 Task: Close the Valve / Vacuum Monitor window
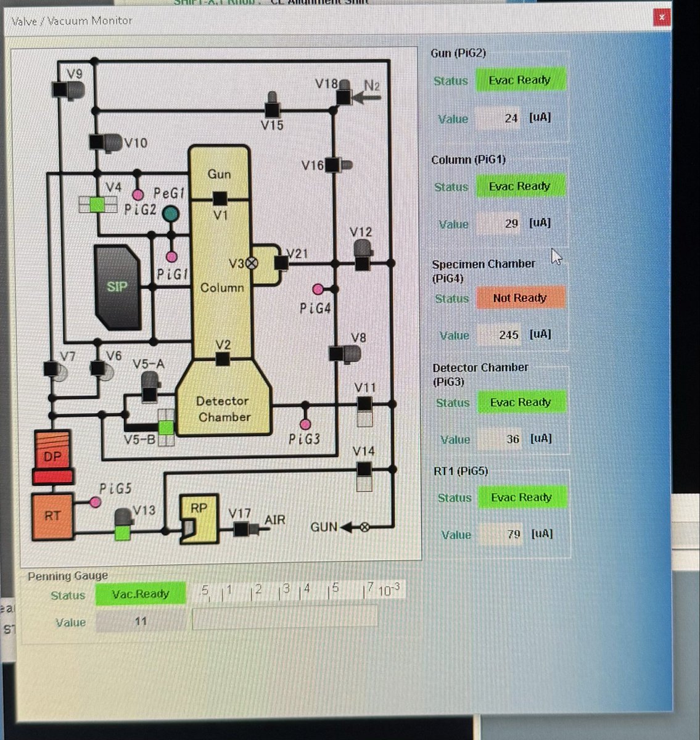661,17
